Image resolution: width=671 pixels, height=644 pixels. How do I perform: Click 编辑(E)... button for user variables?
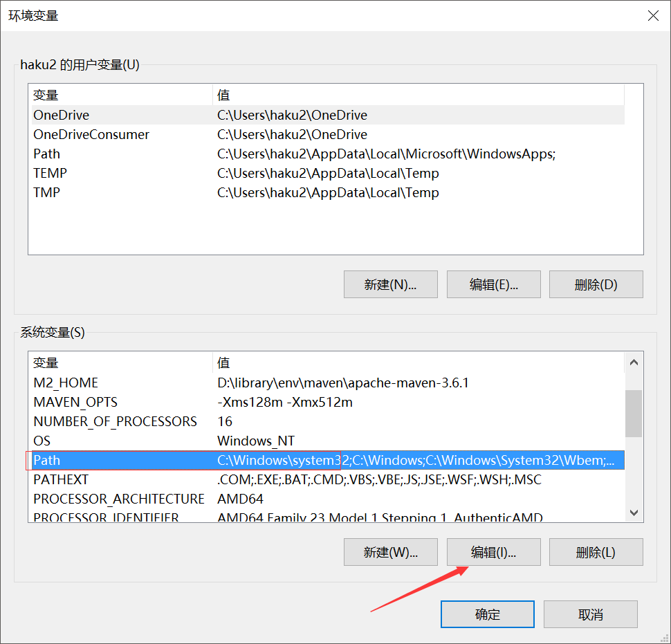coord(494,284)
